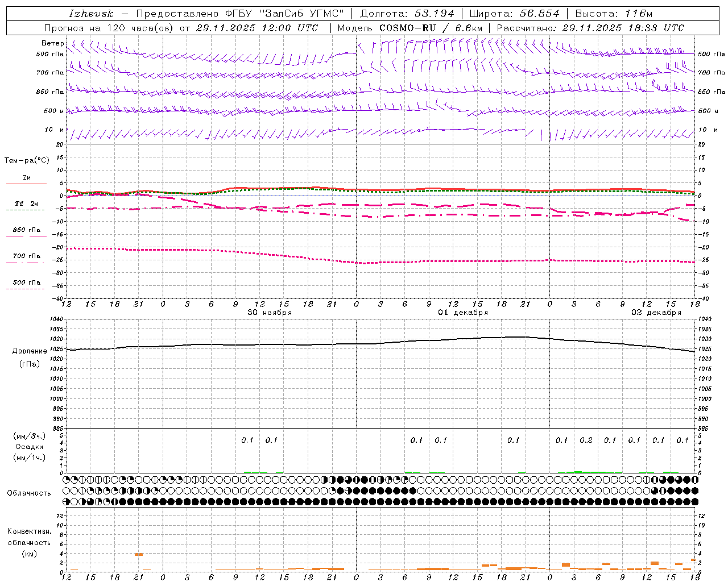Click the 500 гПа temperature legend entry
Image resolution: width=728 pixels, height=582 pixels.
(26, 282)
